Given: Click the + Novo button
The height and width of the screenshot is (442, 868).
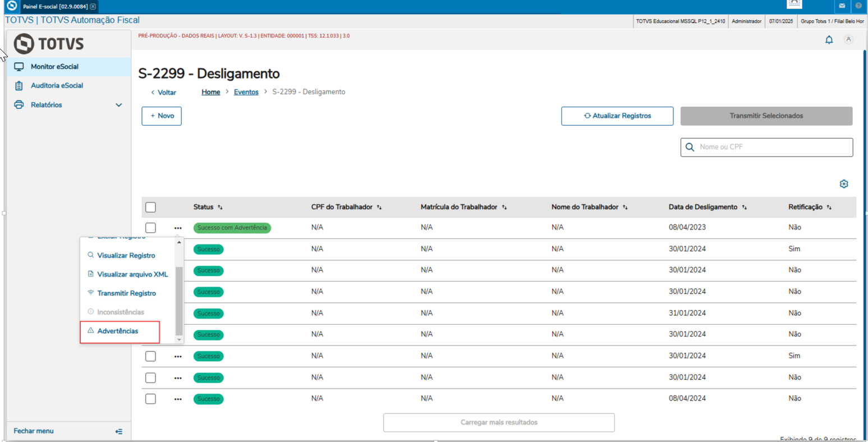Looking at the screenshot, I should (162, 116).
